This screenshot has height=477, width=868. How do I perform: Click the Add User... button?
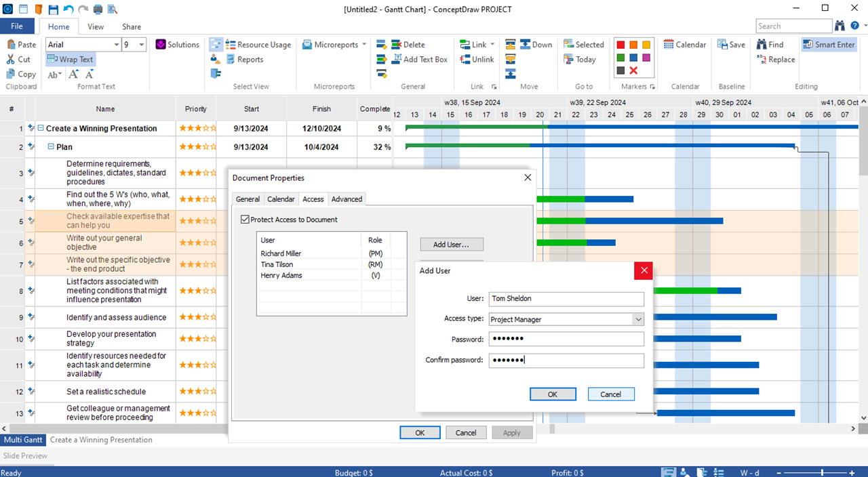[x=452, y=245]
